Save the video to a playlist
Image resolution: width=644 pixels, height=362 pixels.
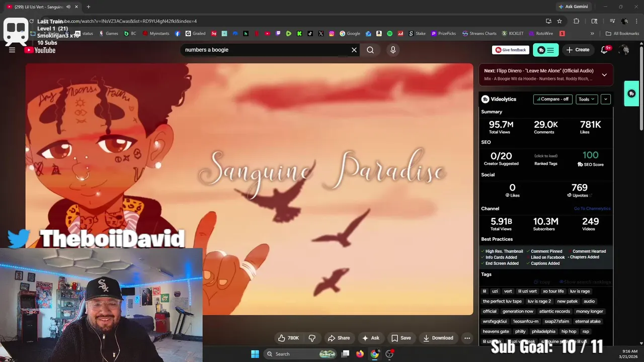point(401,338)
